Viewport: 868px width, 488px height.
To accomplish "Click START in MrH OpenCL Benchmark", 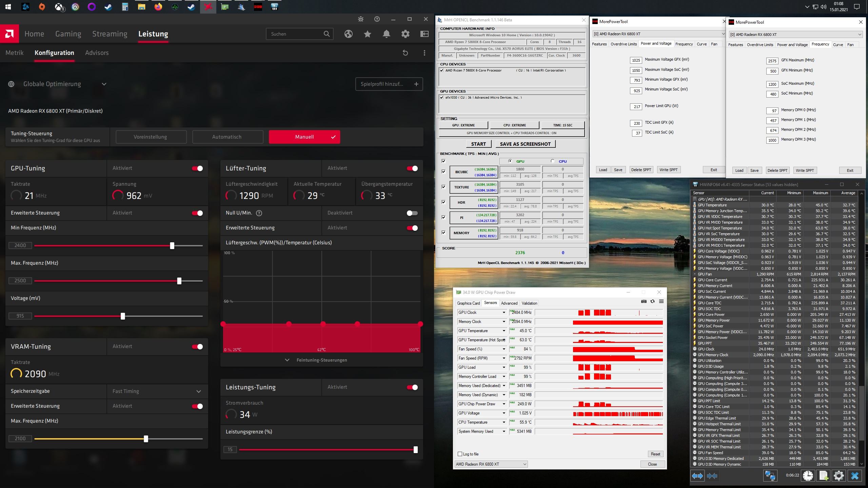I will 478,144.
